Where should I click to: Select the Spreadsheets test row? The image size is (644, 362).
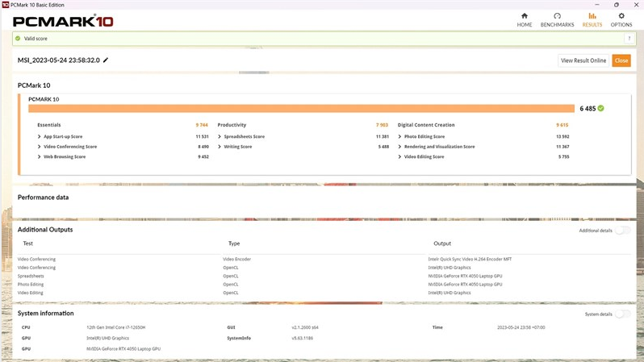pos(31,277)
